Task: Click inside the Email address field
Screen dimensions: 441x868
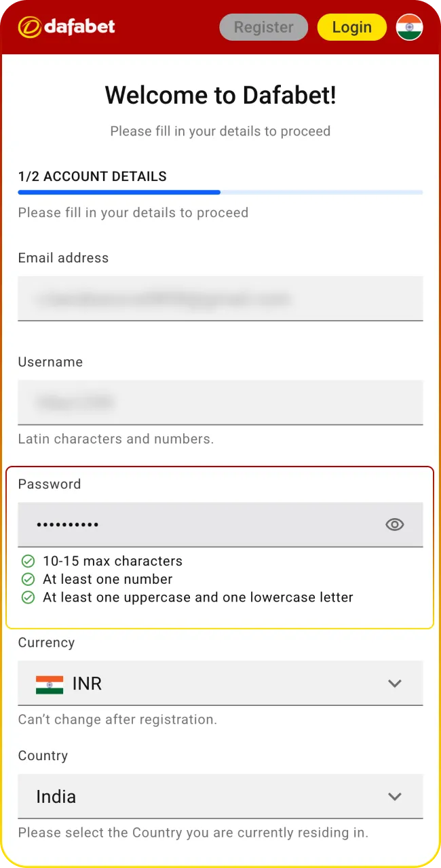Action: (220, 298)
